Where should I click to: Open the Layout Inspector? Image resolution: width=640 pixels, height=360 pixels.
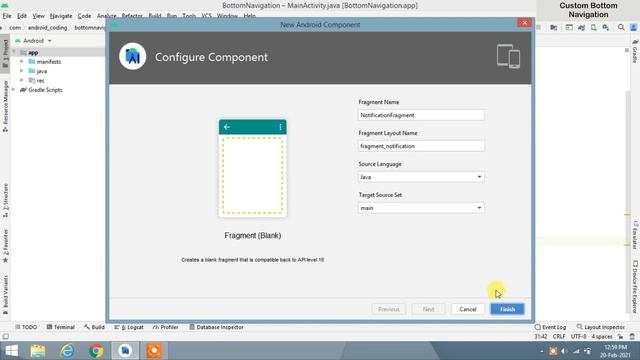coord(600,327)
